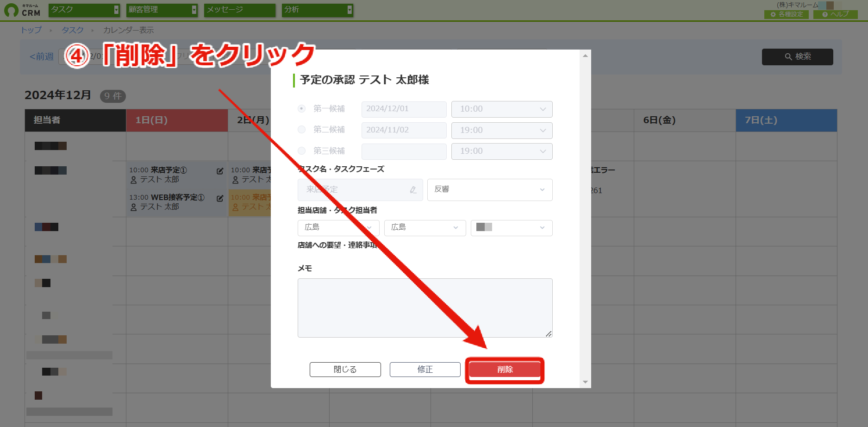Click the 2024/11/02 date field

(404, 131)
